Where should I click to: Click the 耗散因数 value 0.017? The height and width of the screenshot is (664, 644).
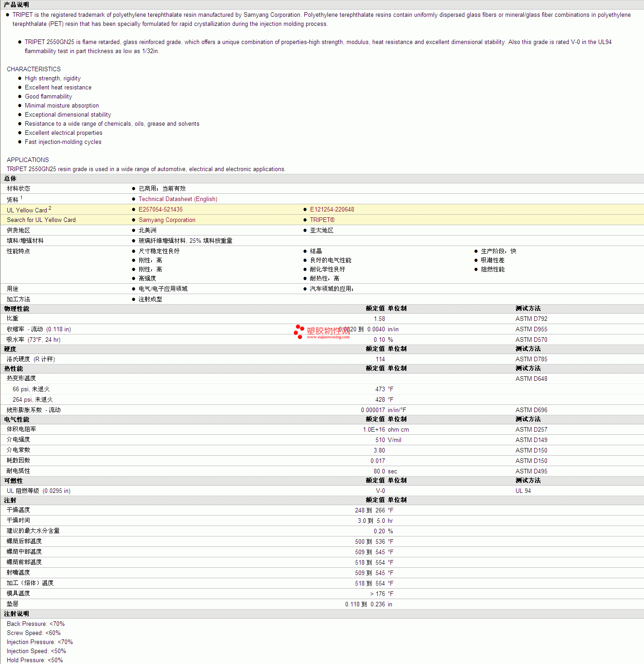(378, 461)
